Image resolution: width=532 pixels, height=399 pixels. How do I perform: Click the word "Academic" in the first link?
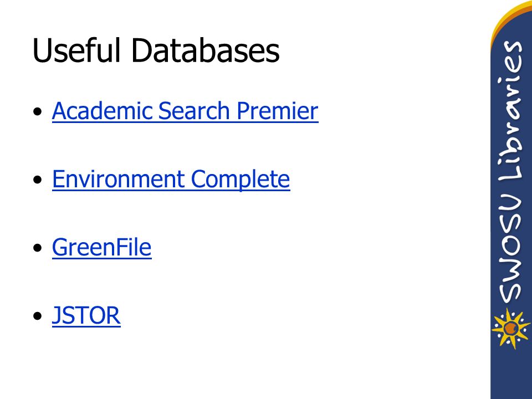(x=103, y=111)
